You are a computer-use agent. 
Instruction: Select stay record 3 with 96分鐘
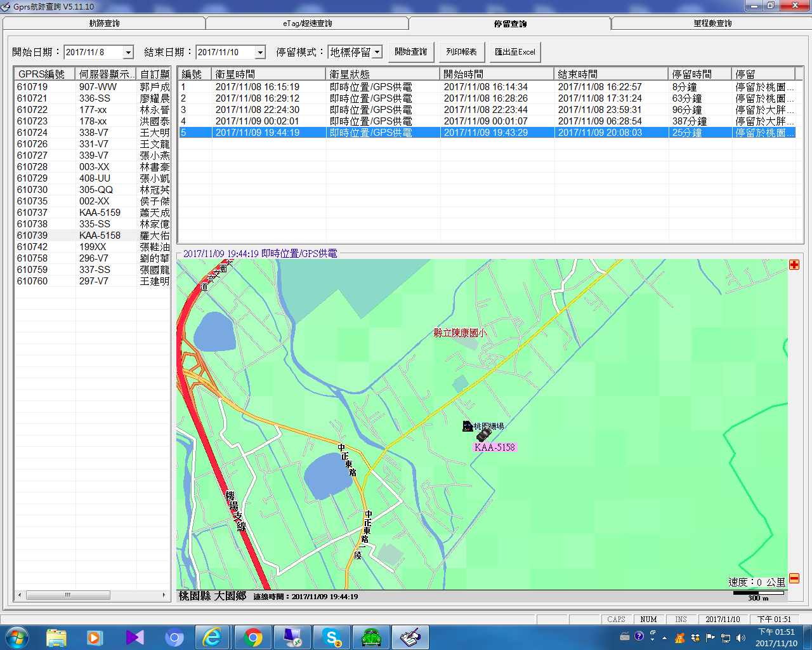click(487, 110)
